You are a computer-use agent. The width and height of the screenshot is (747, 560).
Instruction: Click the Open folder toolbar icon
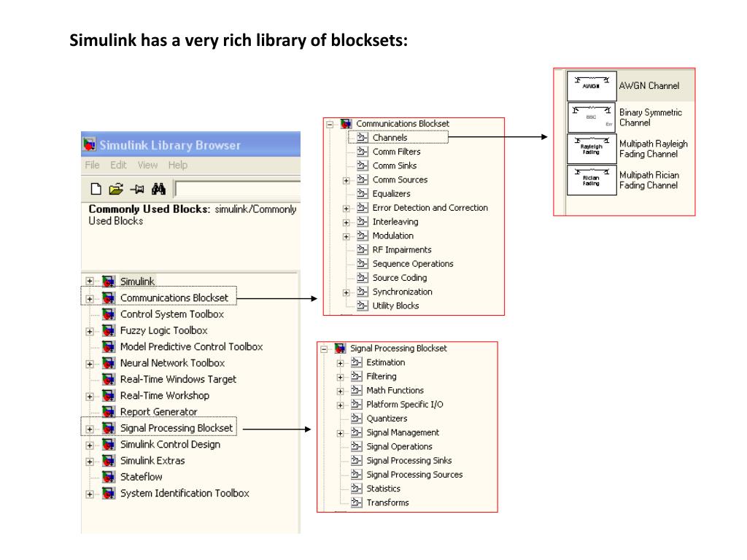pyautogui.click(x=116, y=189)
